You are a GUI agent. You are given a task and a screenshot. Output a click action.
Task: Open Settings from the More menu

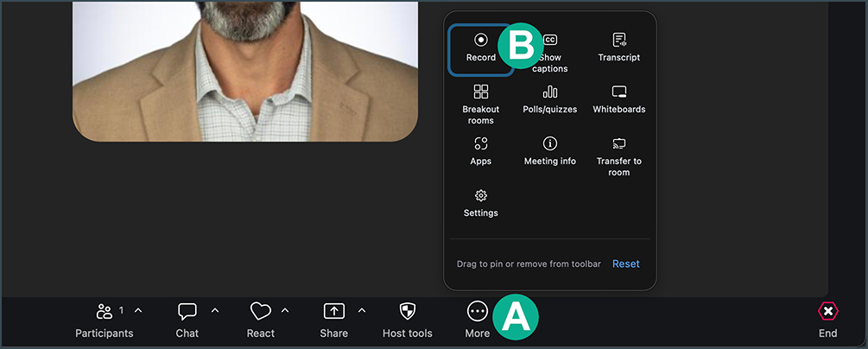pos(480,203)
